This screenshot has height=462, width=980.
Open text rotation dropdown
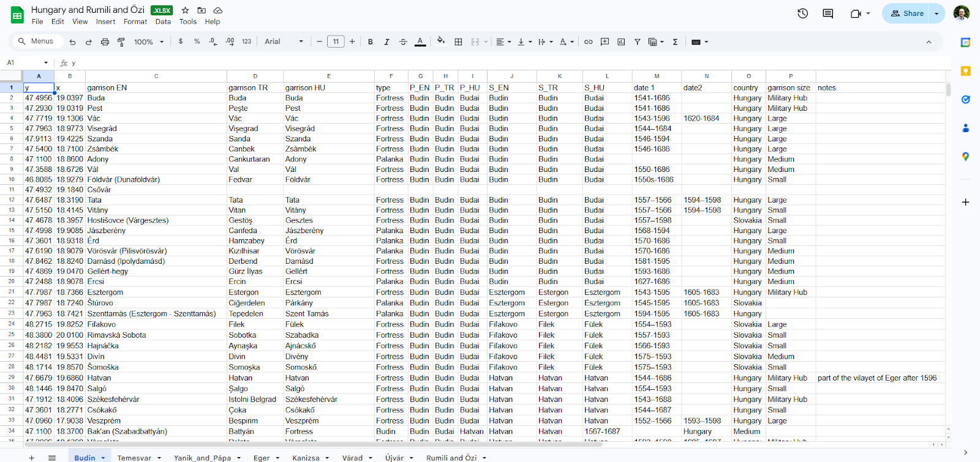coord(567,42)
